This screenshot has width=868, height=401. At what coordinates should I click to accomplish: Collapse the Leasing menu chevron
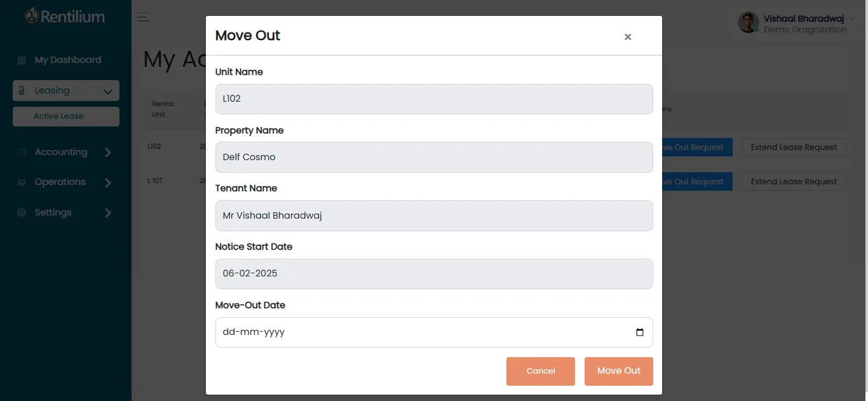107,92
